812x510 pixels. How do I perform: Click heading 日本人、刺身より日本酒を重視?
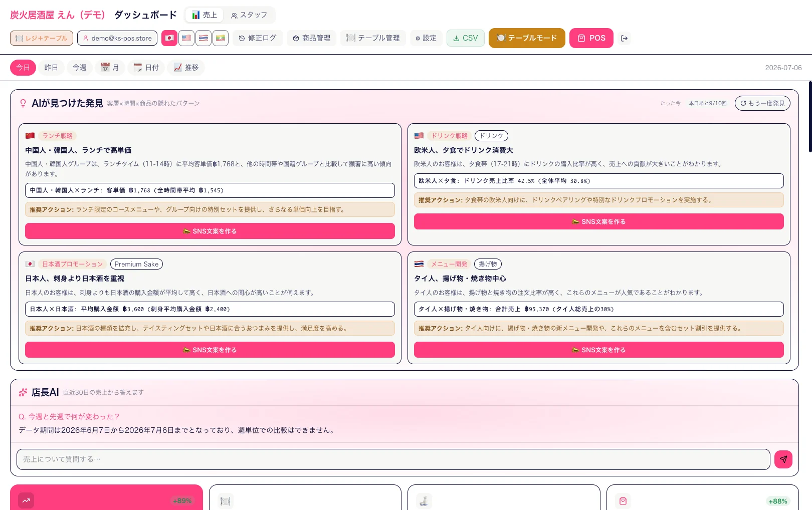(75, 279)
